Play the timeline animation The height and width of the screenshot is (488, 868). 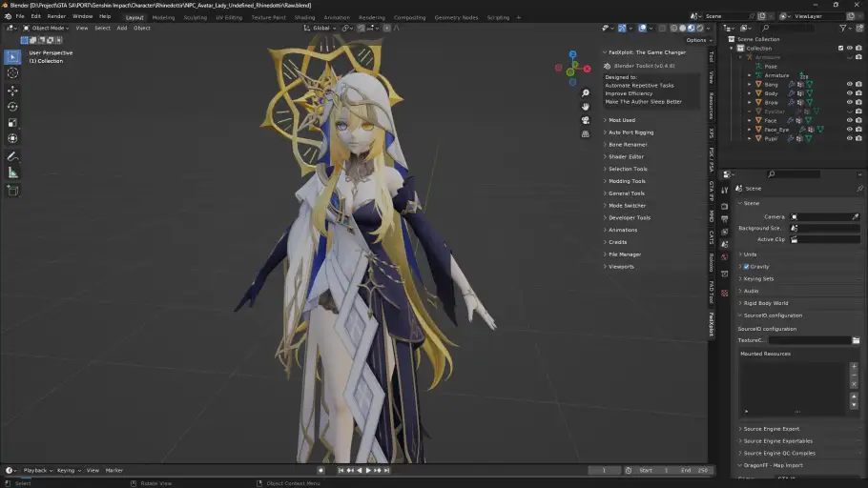(x=368, y=470)
